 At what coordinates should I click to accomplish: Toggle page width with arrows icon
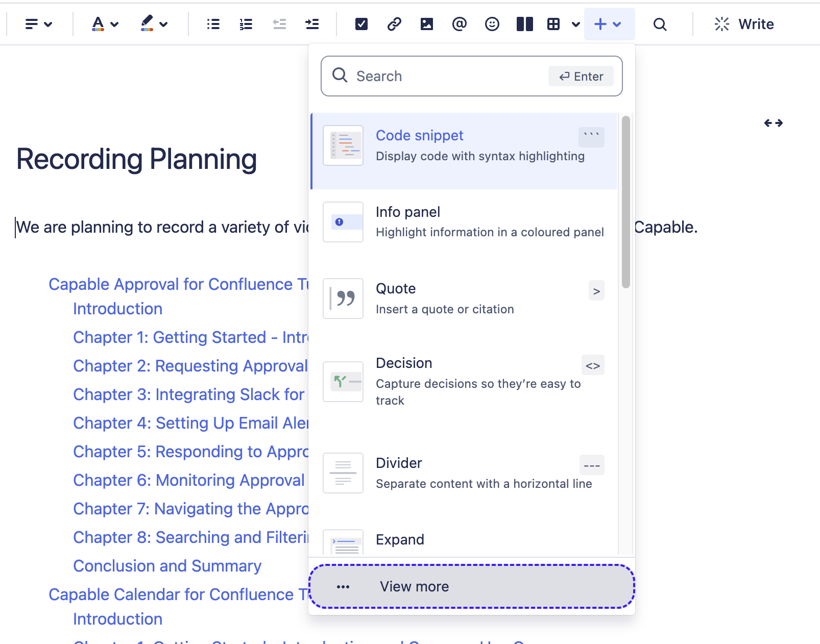773,123
